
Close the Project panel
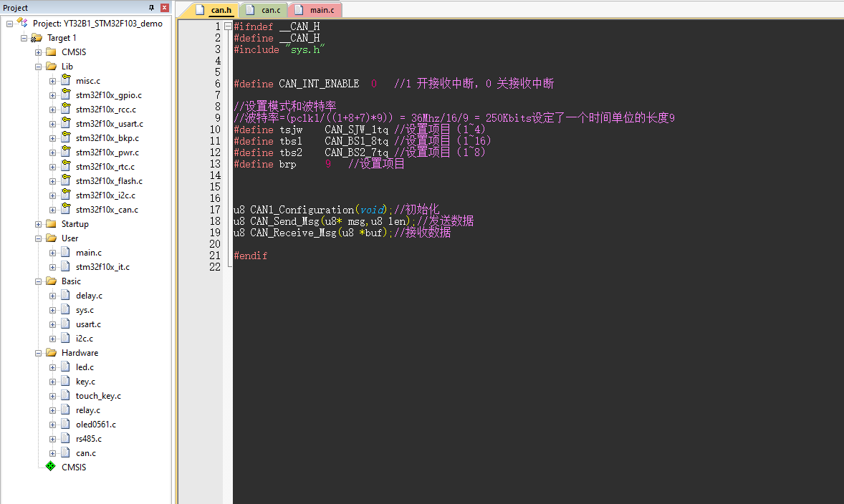165,8
